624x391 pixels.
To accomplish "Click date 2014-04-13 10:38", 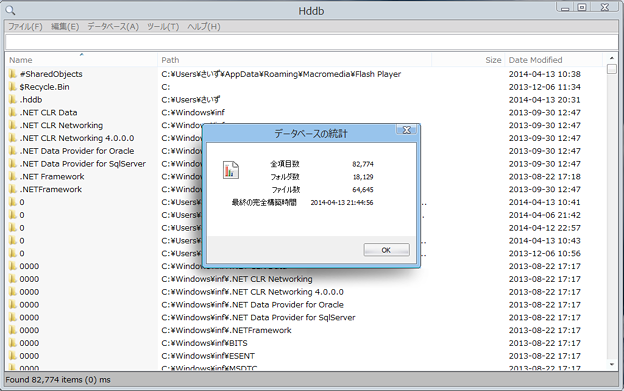I will [x=544, y=74].
